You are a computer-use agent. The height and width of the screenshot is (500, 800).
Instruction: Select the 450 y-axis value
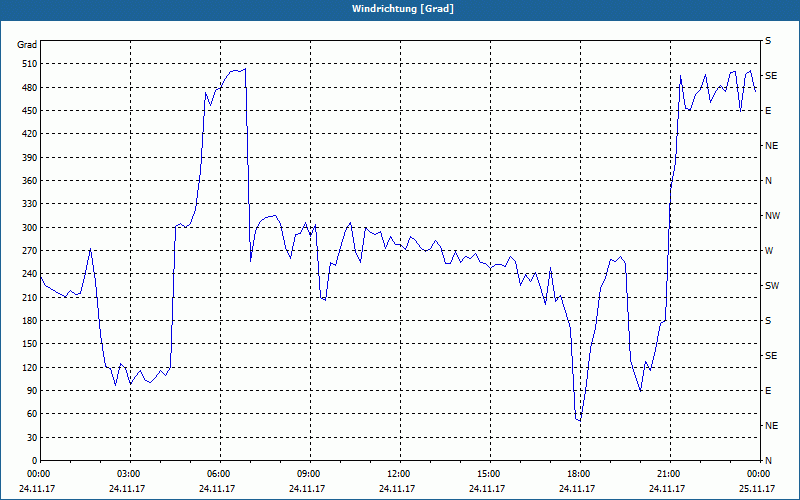click(30, 111)
